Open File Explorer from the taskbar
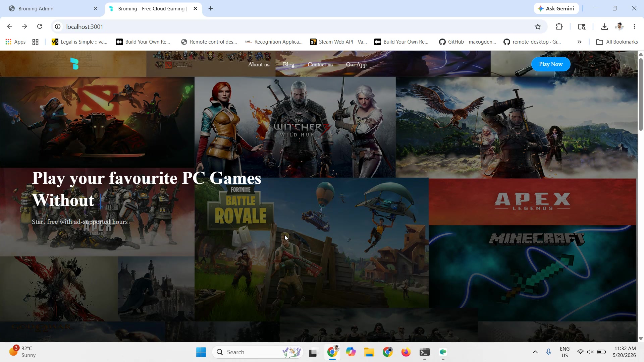This screenshot has width=644, height=362. (x=369, y=352)
